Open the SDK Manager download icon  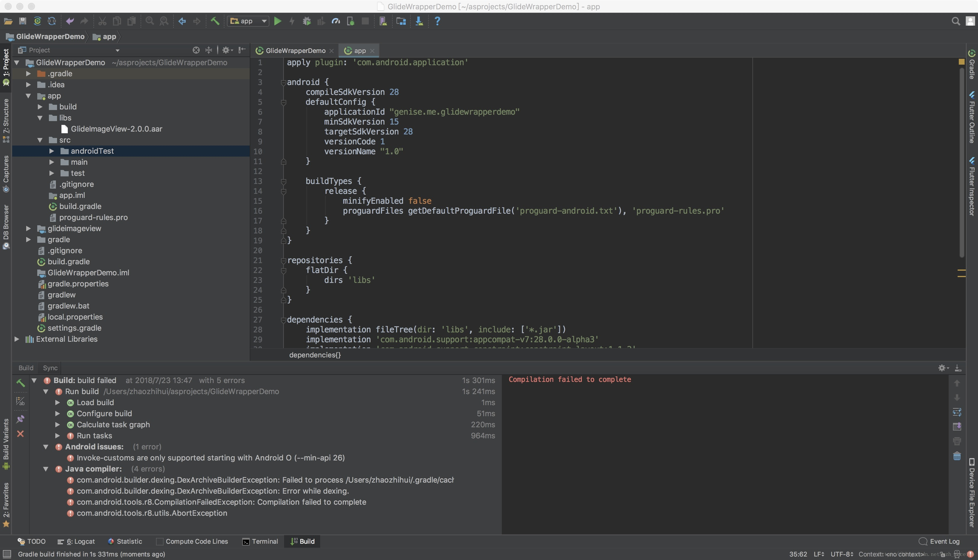419,21
